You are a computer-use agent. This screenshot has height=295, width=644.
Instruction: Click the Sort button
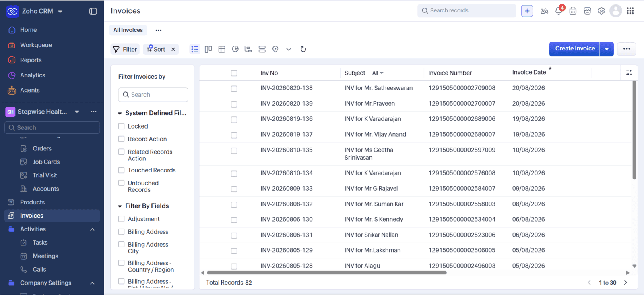[x=156, y=49]
